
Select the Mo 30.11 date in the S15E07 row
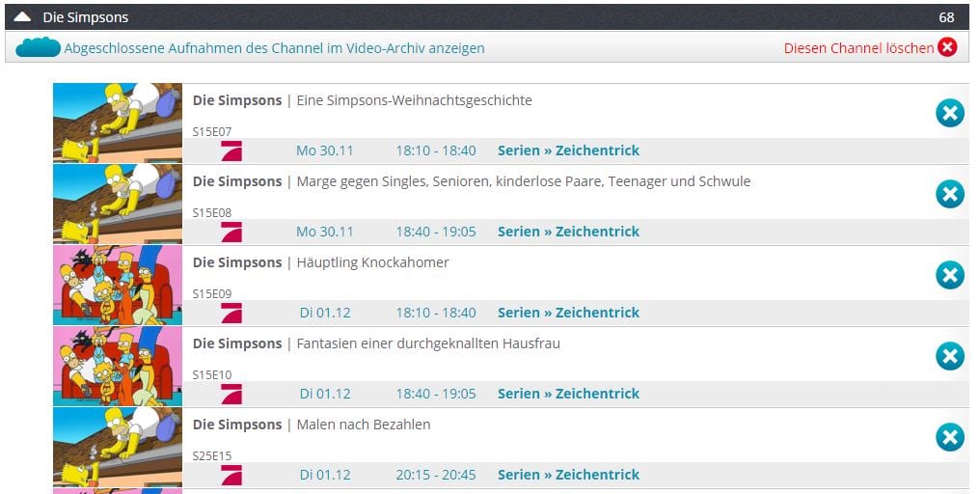(x=324, y=151)
